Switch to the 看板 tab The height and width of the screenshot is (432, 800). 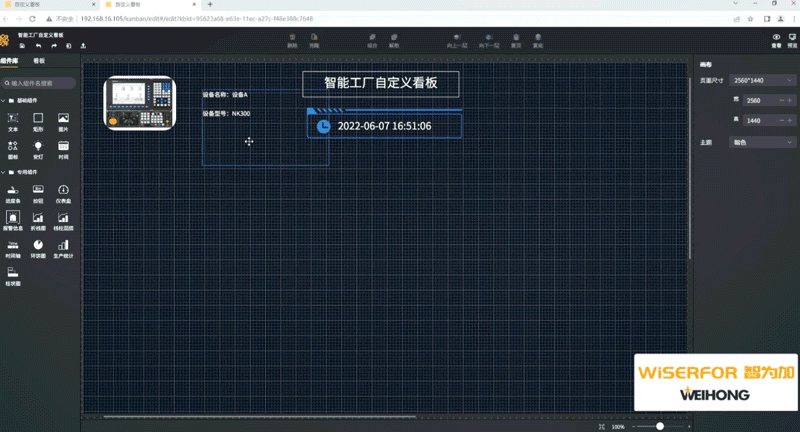(39, 61)
